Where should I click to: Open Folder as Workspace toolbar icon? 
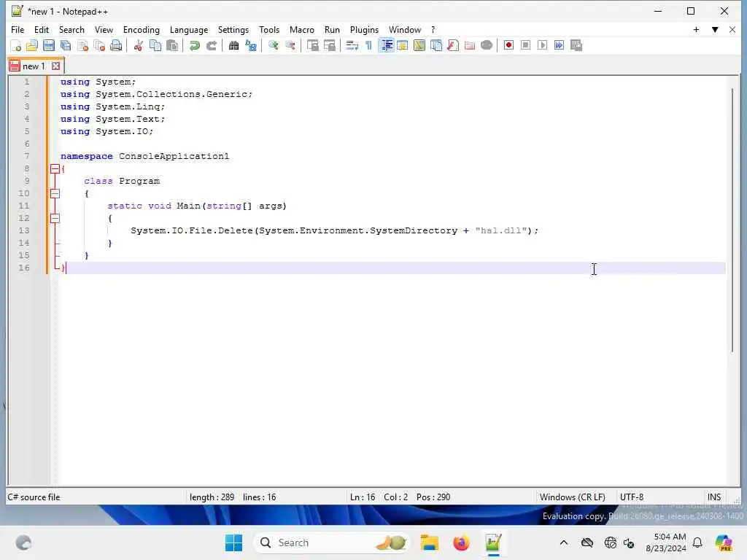[x=470, y=46]
